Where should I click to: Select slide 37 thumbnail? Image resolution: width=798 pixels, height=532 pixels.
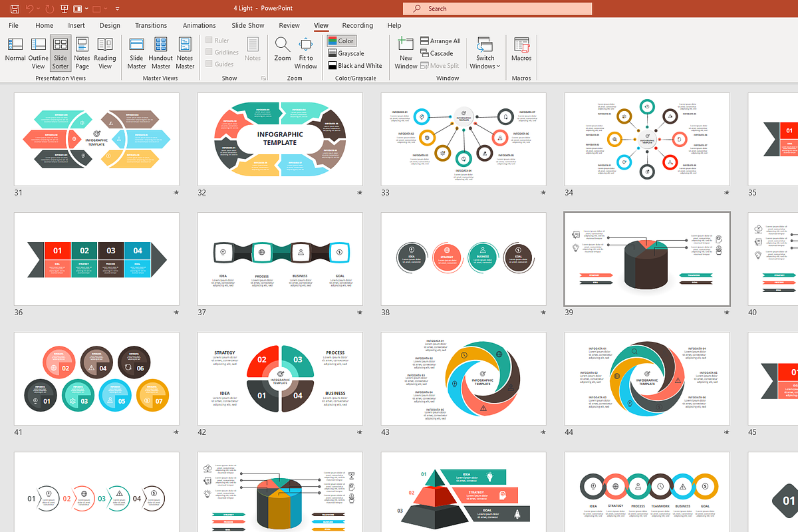[280, 259]
